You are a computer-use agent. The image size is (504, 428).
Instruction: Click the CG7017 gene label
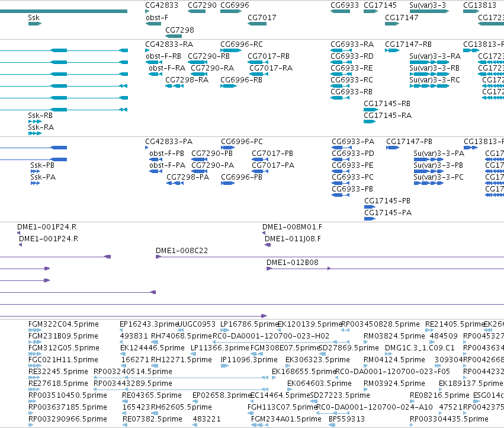pyautogui.click(x=262, y=17)
